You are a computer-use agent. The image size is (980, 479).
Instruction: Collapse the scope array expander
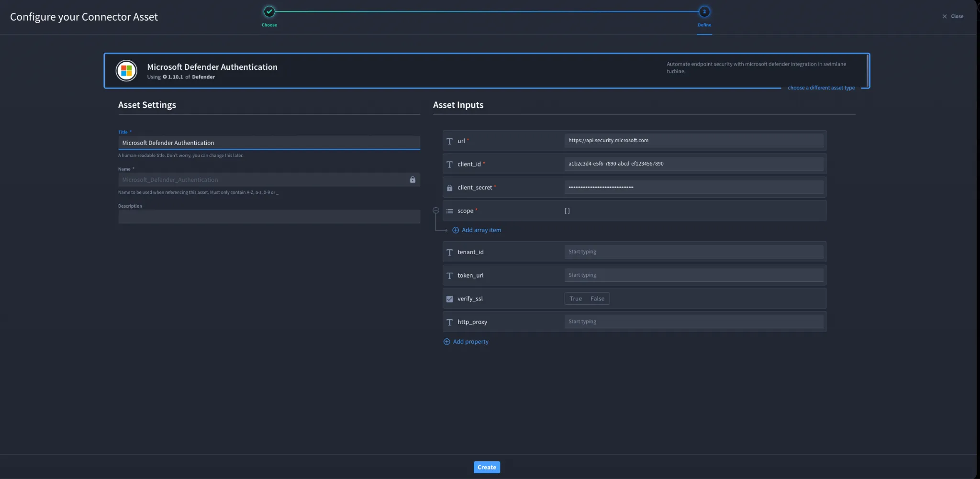pos(436,211)
